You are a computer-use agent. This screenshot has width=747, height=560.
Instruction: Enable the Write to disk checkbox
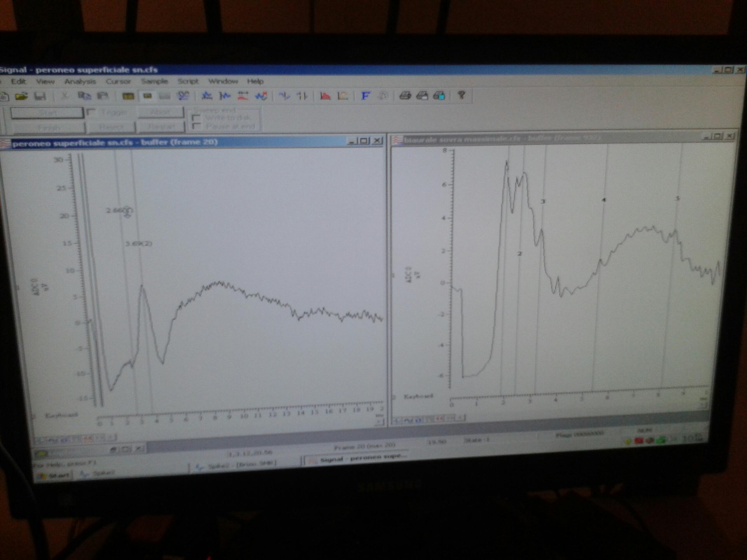[x=196, y=118]
